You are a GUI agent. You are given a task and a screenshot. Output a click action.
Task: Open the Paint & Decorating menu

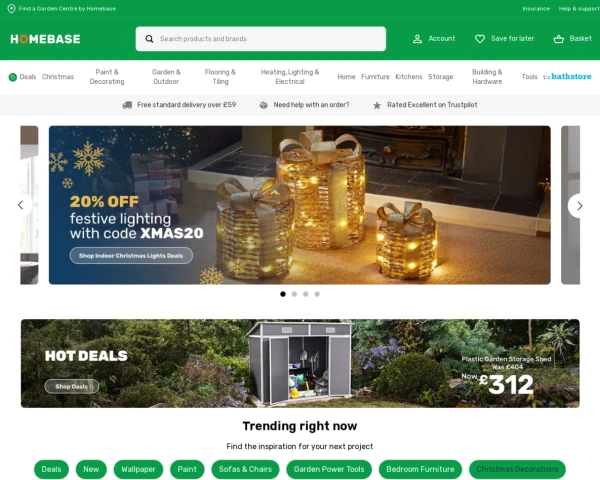pyautogui.click(x=107, y=77)
